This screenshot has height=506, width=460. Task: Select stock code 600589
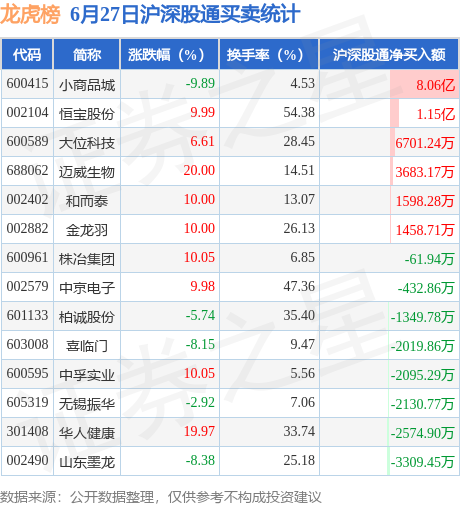(27, 141)
